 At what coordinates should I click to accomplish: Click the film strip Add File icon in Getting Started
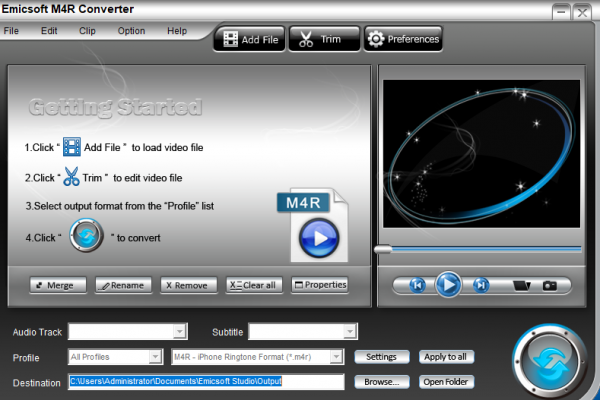pyautogui.click(x=72, y=147)
